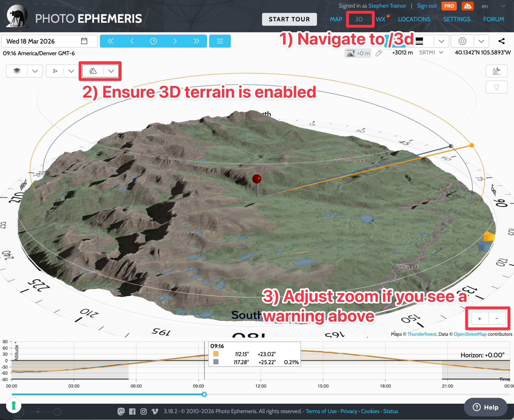The height and width of the screenshot is (420, 514).
Task: Open the LOCATIONS menu item
Action: pyautogui.click(x=414, y=19)
